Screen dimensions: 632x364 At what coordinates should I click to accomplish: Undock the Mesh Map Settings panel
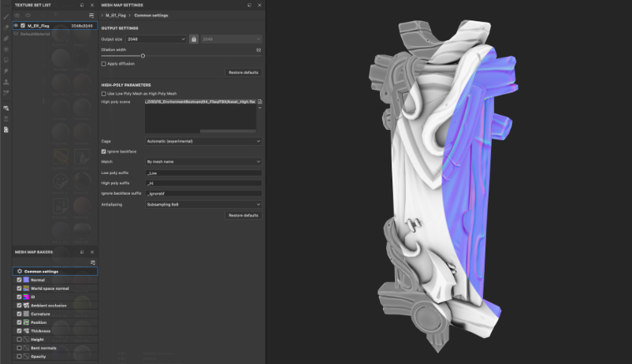pos(249,6)
